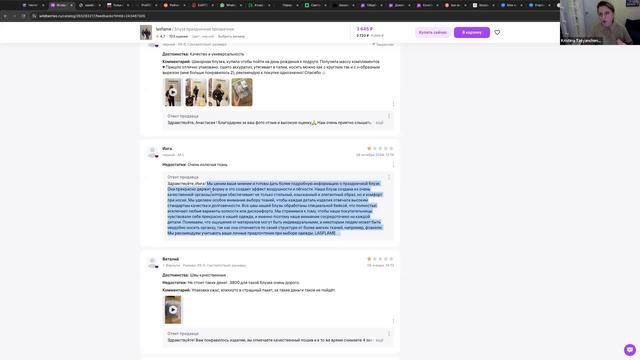The width and height of the screenshot is (640, 360).
Task: Open the packaging photo in Anastasia's review
Action: 242,92
